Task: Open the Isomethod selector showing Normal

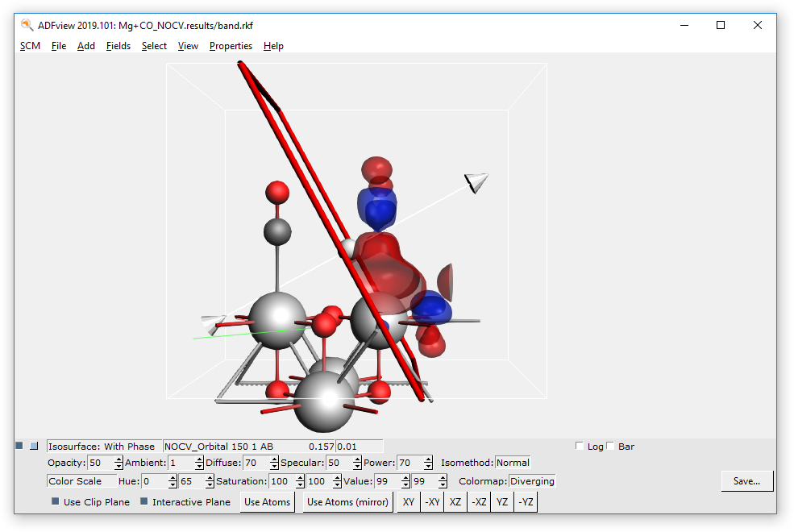Action: click(x=513, y=463)
